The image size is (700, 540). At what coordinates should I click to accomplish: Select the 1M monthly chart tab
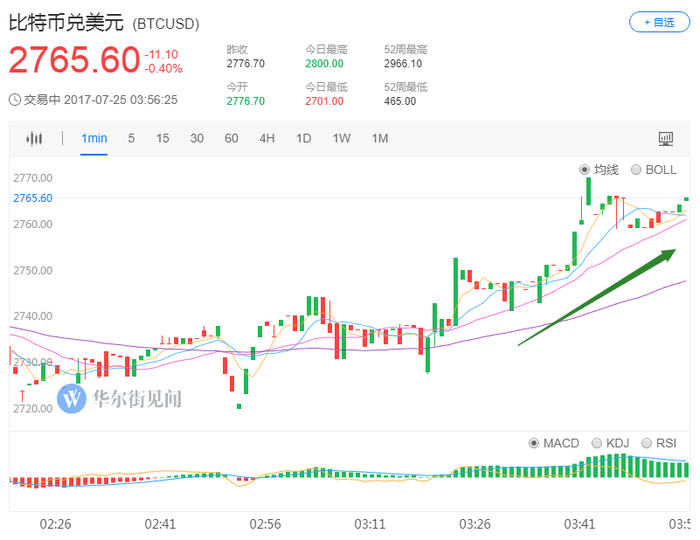click(x=379, y=139)
